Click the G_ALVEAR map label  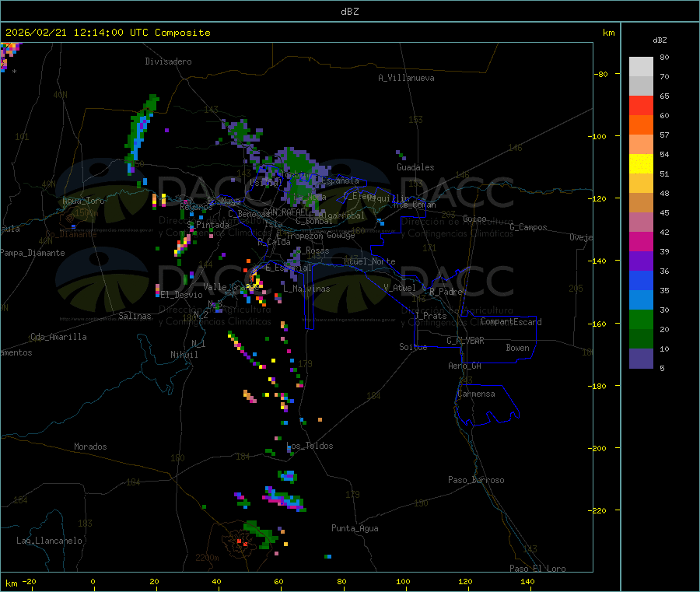[x=465, y=341]
